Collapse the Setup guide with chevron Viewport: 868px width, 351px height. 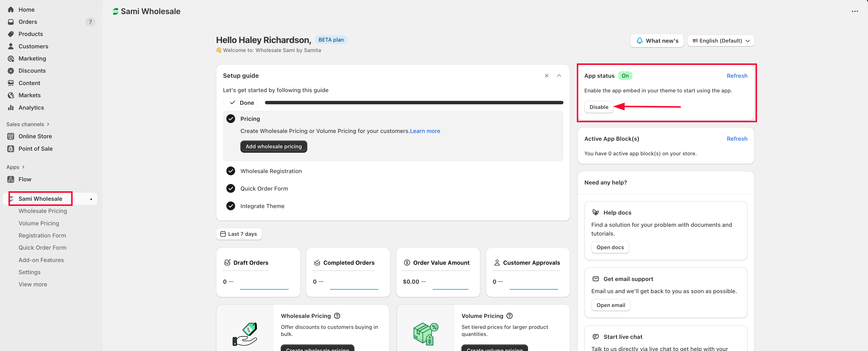tap(559, 76)
